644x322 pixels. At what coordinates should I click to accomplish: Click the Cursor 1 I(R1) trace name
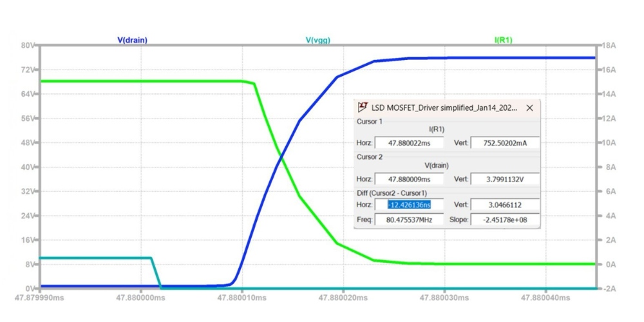pos(437,129)
